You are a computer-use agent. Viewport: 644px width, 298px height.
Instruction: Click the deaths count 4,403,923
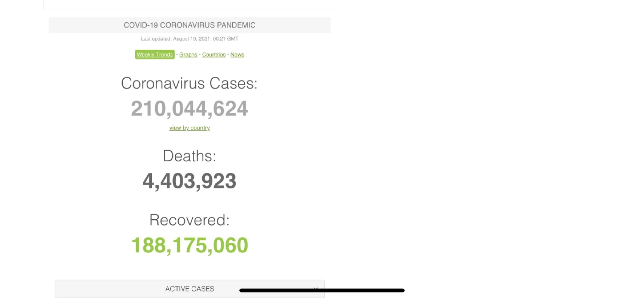[189, 181]
